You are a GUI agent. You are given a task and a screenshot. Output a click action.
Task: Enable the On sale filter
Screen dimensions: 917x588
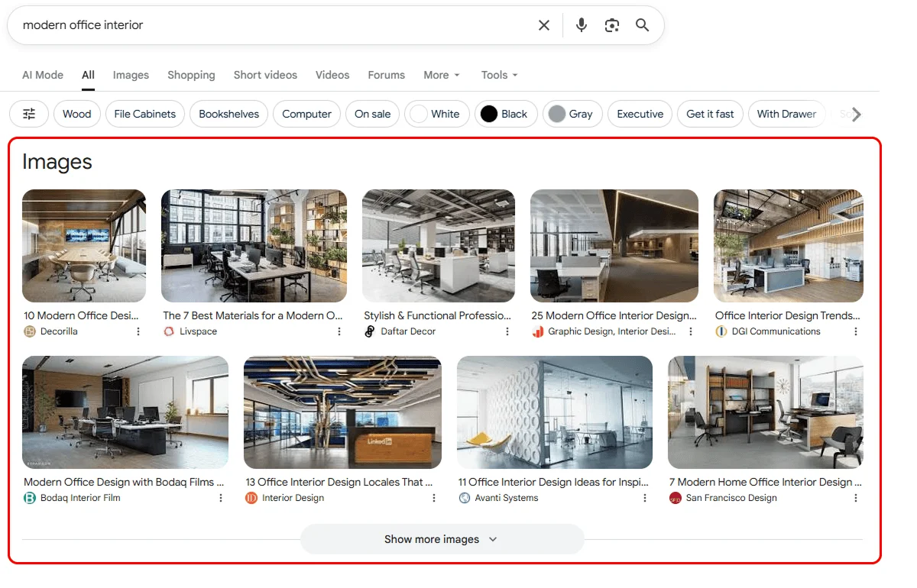click(x=372, y=114)
